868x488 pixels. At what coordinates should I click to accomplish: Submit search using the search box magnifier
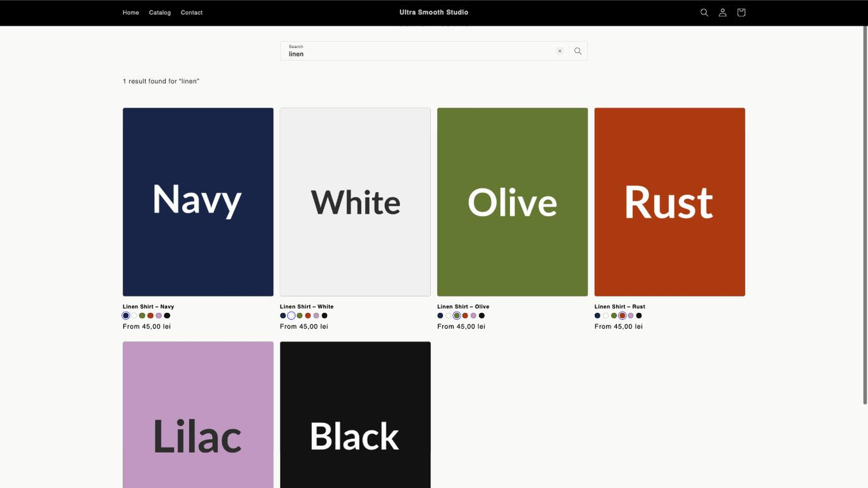578,51
